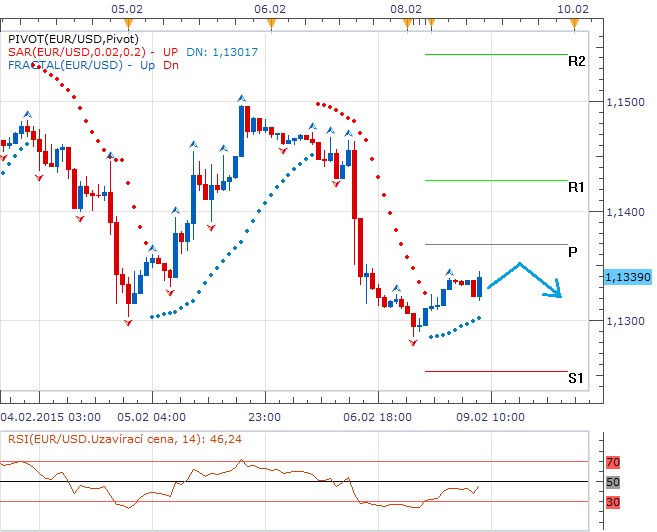Click the up fractal arrow above the 1,1500 peak candle
657x532 pixels.
tap(241, 99)
